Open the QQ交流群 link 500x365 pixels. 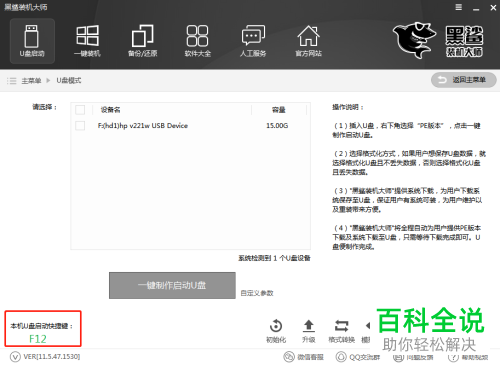[x=358, y=357]
